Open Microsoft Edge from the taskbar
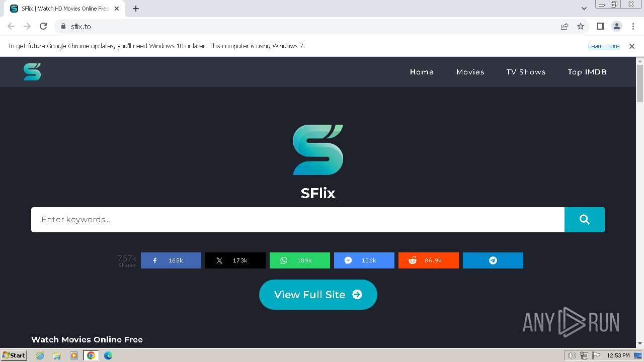The image size is (644, 362). (108, 355)
